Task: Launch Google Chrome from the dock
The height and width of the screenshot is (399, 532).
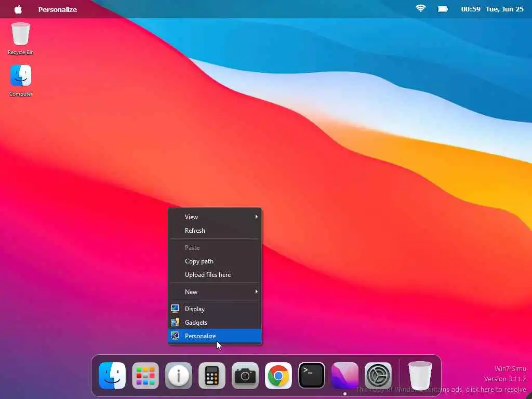Action: 278,376
